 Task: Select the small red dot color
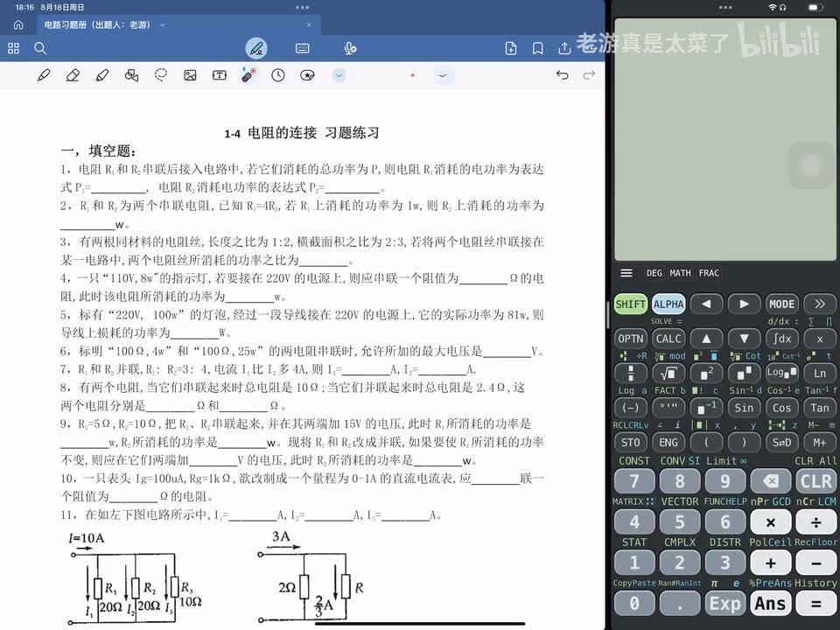(412, 75)
